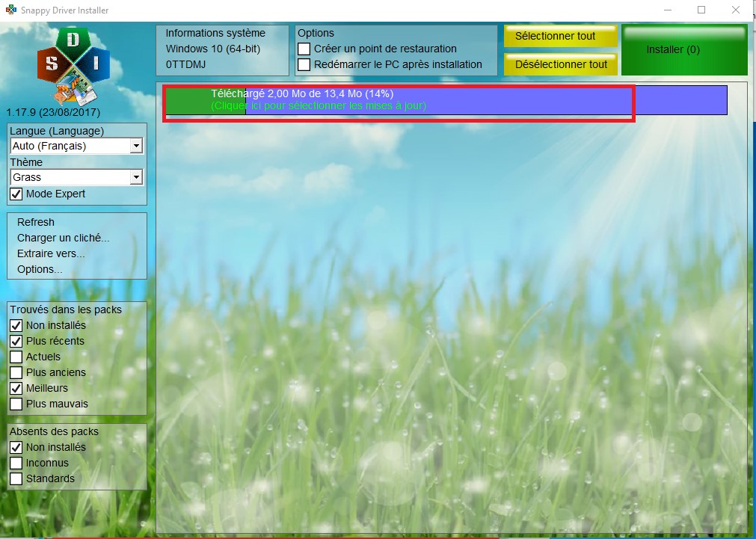Click the 'Désélectionner tout' button
Image resolution: width=756 pixels, height=539 pixels.
[560, 65]
